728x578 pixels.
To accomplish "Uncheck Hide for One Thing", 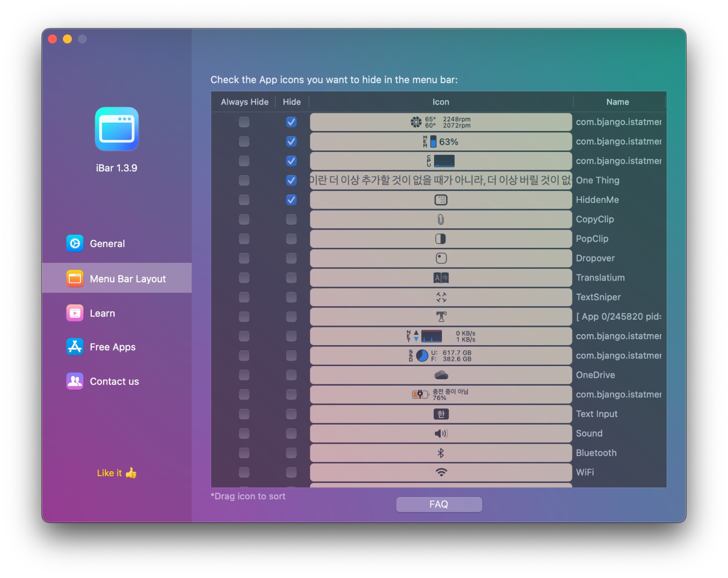I will pyautogui.click(x=291, y=180).
